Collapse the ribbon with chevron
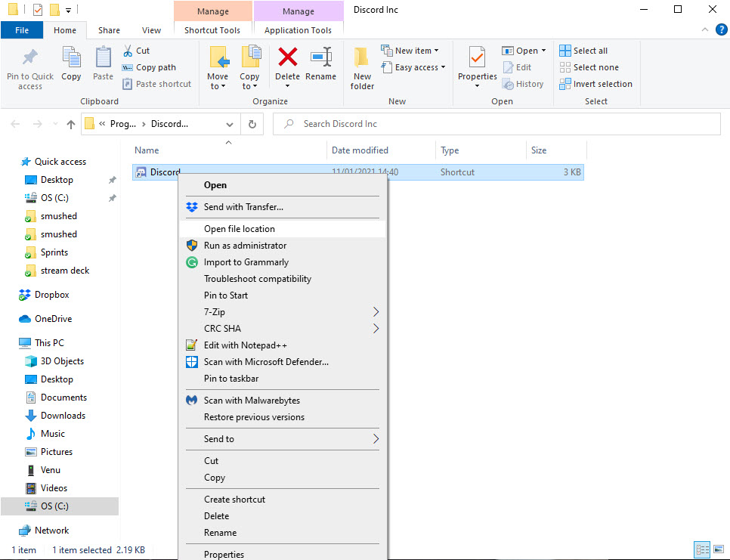This screenshot has width=730, height=560. [x=705, y=30]
